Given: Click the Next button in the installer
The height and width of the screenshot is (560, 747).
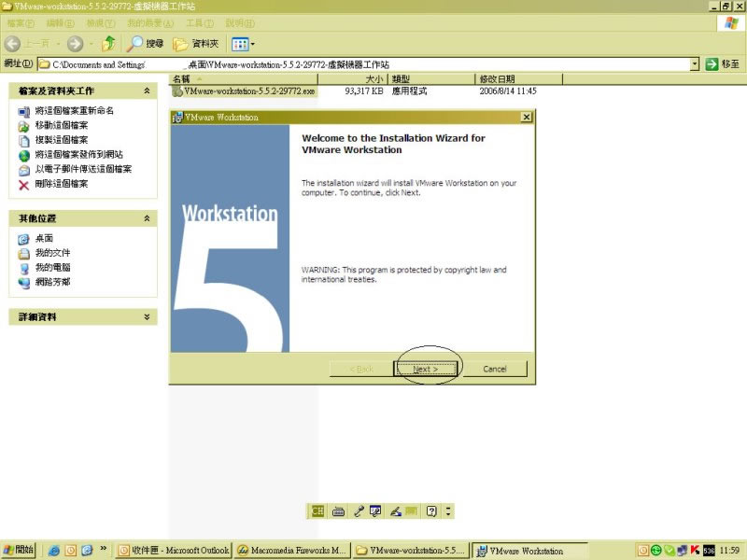Looking at the screenshot, I should (x=425, y=369).
